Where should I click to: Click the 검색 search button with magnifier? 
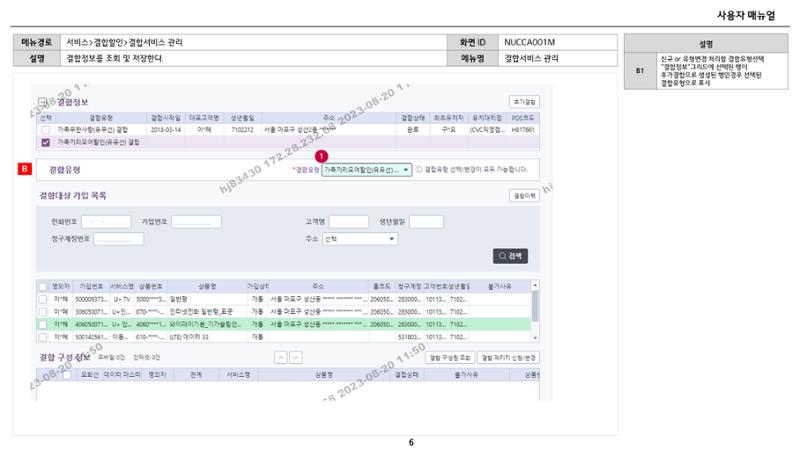click(x=510, y=256)
